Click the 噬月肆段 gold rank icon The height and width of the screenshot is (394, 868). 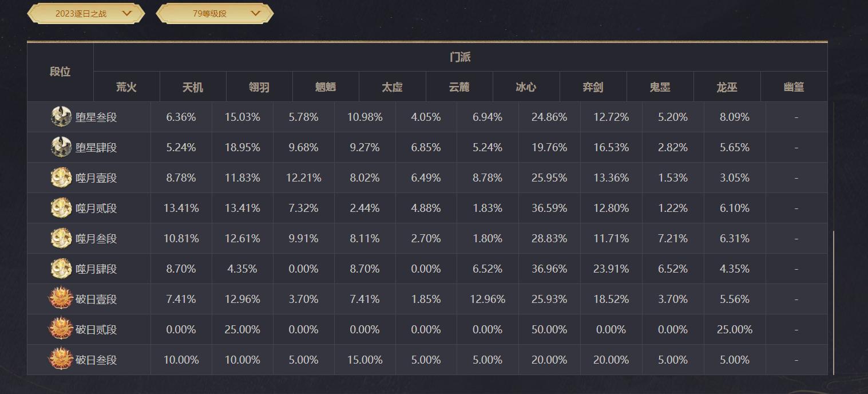tap(61, 269)
